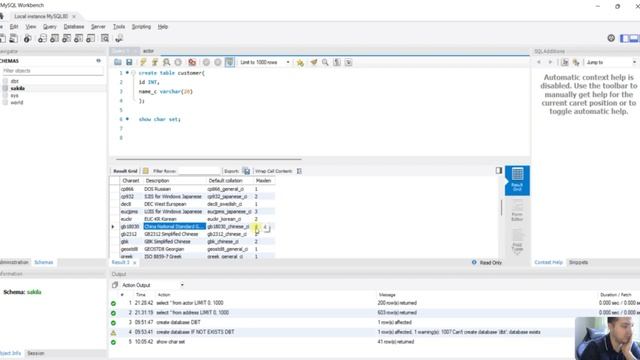Viewport: 640px width, 360px height.
Task: Toggle the left sidebar panel visibility
Action: [x=624, y=38]
